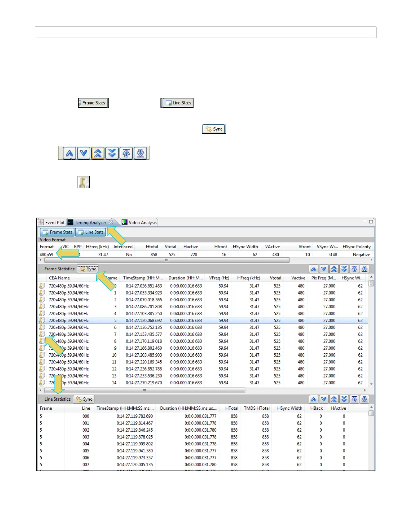
Task: Click Sync button beside Frame Statistics label
Action: point(88,269)
